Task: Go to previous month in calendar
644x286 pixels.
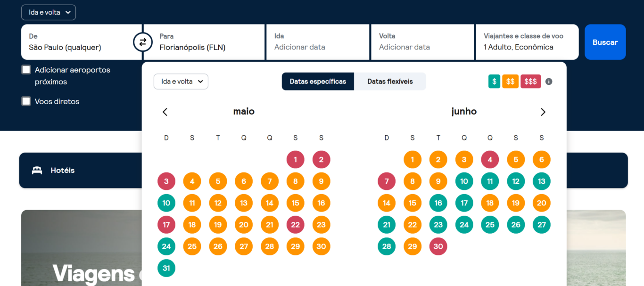Action: 165,112
